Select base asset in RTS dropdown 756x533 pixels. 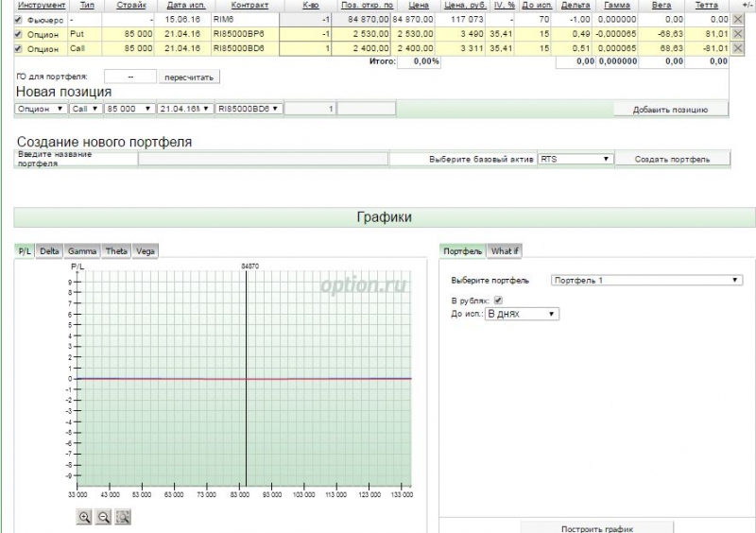(x=576, y=159)
